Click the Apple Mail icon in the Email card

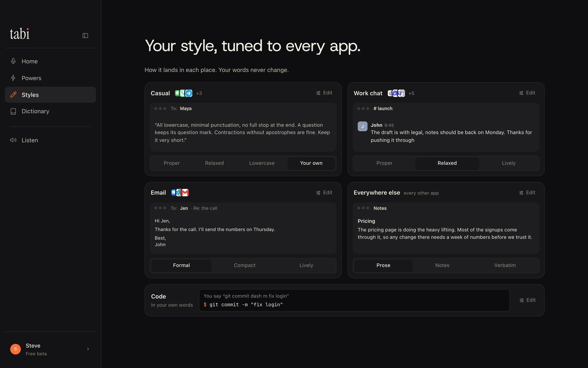point(174,193)
